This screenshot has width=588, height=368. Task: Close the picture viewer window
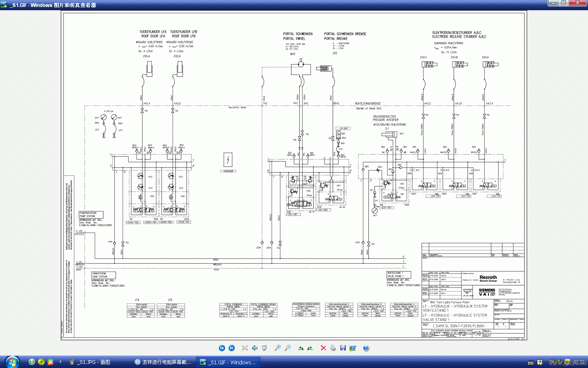click(x=577, y=3)
